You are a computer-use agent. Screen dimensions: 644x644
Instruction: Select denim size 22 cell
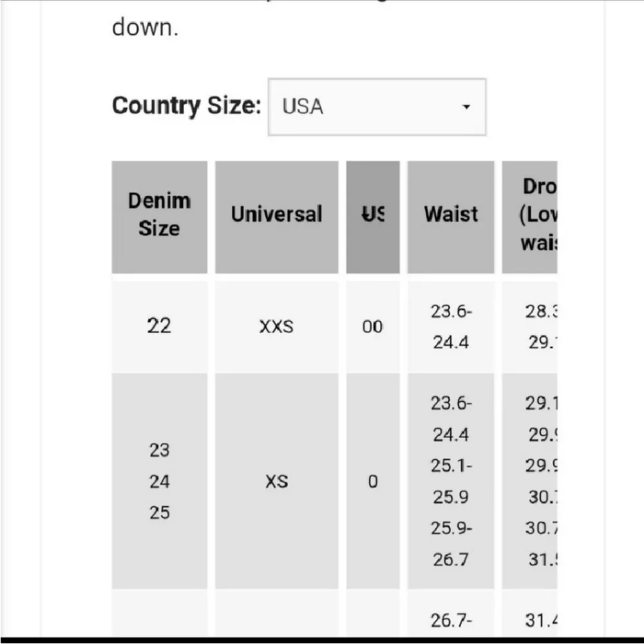(x=159, y=326)
